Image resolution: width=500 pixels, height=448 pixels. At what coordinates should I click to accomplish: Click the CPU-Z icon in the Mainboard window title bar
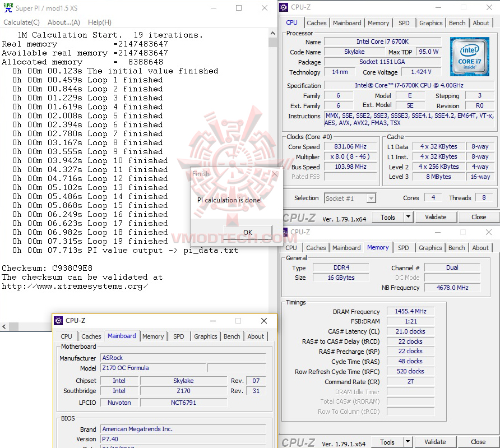tap(58, 321)
